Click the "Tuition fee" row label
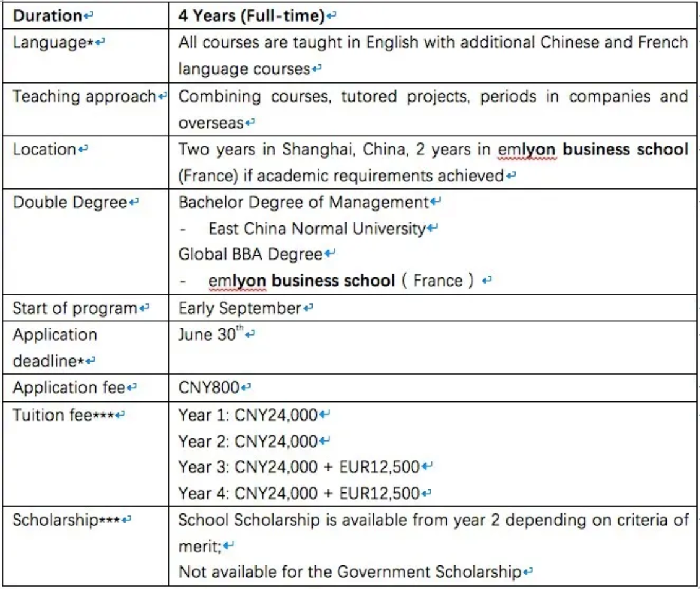The height and width of the screenshot is (589, 700). tap(53, 415)
